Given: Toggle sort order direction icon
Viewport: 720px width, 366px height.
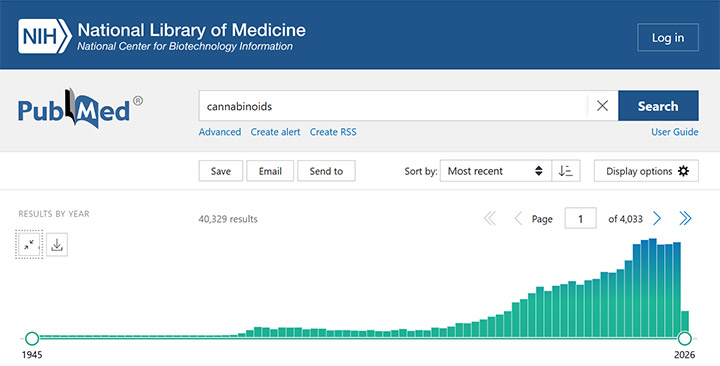Looking at the screenshot, I should pos(566,171).
